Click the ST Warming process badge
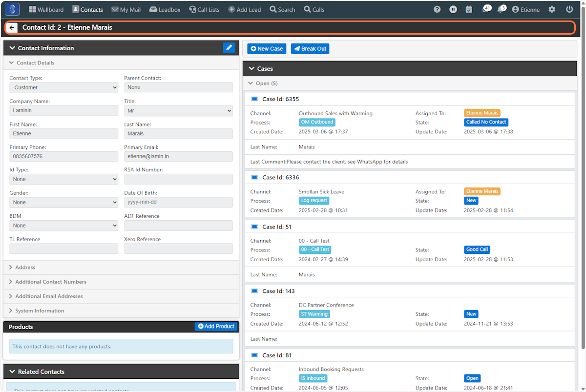This screenshot has width=586, height=392. point(314,314)
